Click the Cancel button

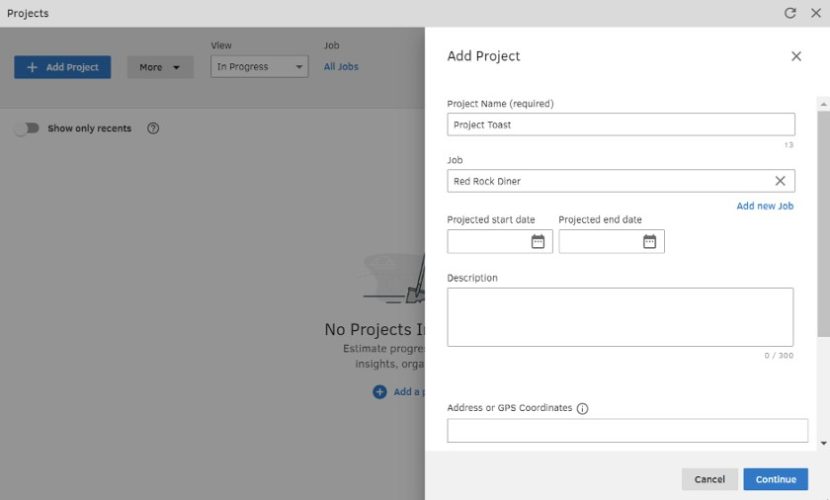click(x=709, y=479)
